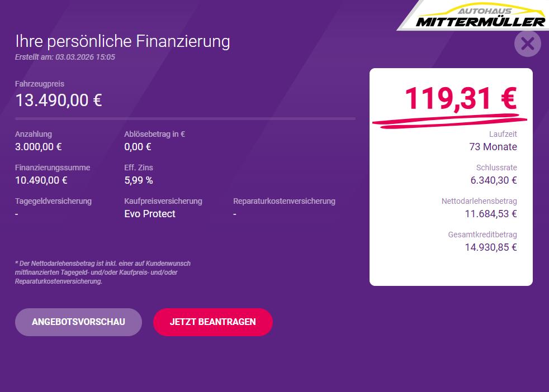
Task: Select the Evo Protect Kaufpreisversicherung entry
Action: pyautogui.click(x=150, y=214)
